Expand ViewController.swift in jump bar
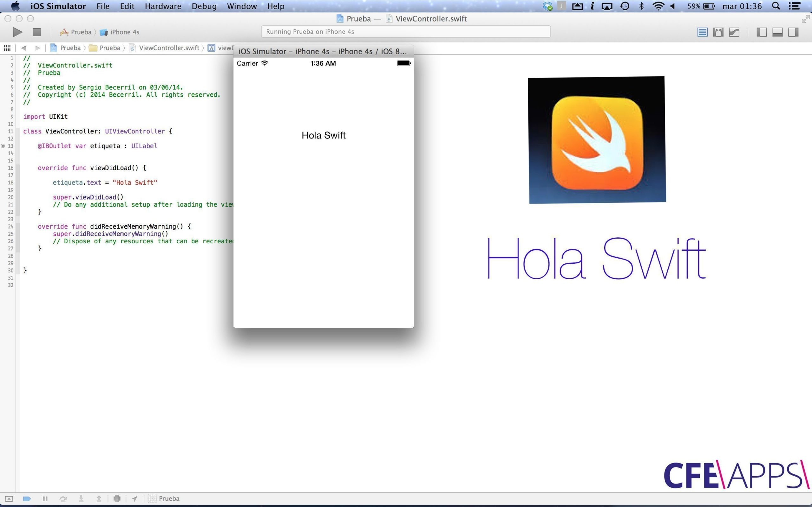Screen dimensions: 812x507 click(x=169, y=48)
